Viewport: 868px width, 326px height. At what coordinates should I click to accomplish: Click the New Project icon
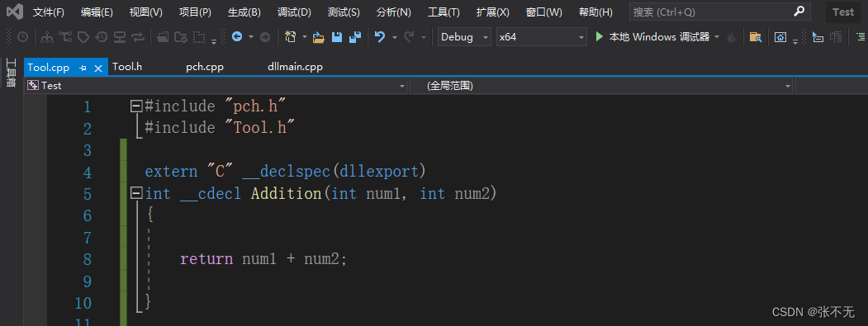coord(290,37)
